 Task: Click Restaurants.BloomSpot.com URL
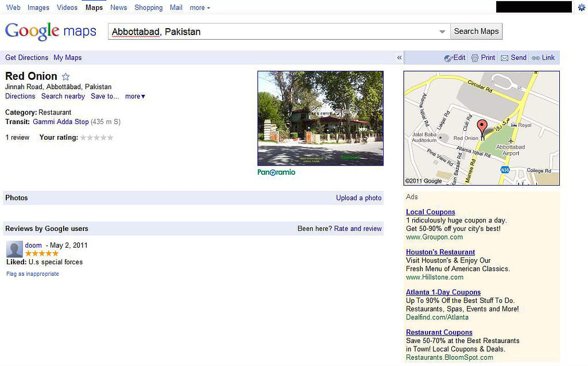point(449,358)
